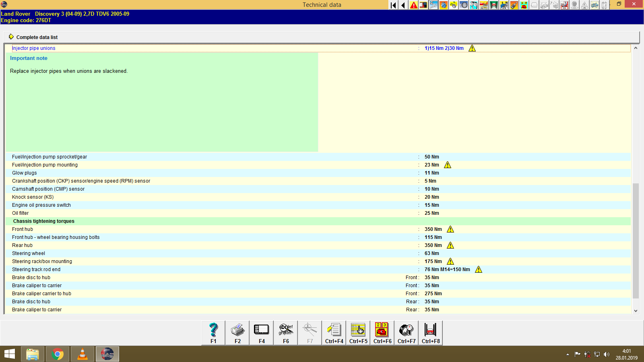The height and width of the screenshot is (362, 644).
Task: Show note triangle beside Steering rack/box mounting
Action: (x=450, y=261)
